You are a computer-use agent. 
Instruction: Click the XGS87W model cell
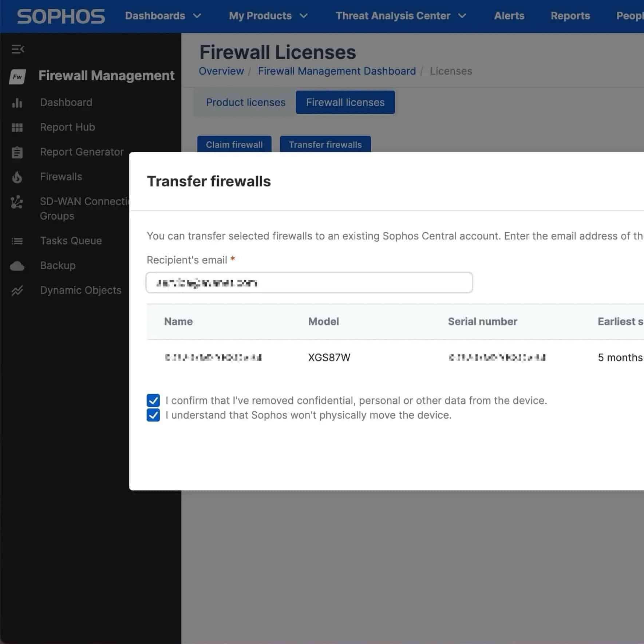(329, 357)
